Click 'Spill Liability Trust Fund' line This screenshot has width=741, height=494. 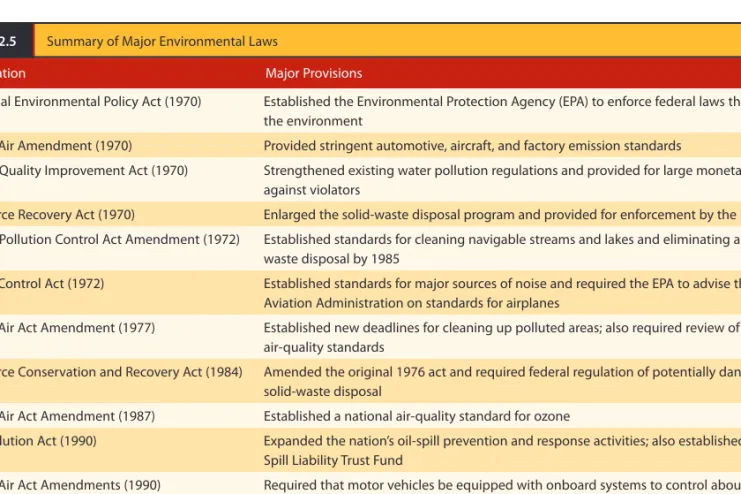pos(333,460)
